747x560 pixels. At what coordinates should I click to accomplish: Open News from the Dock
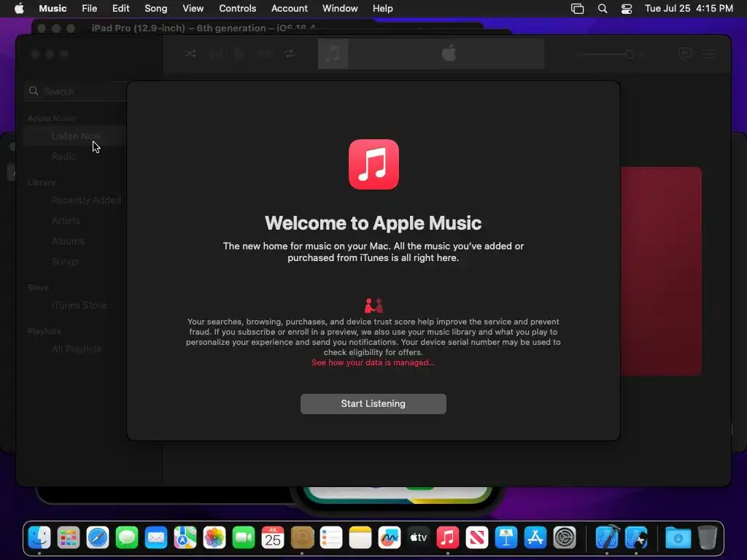pyautogui.click(x=477, y=538)
